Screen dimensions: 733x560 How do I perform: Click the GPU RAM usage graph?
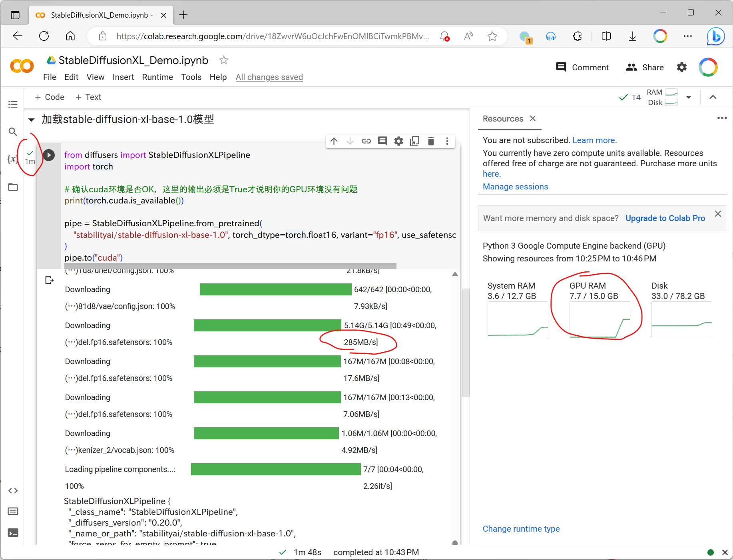(x=600, y=320)
